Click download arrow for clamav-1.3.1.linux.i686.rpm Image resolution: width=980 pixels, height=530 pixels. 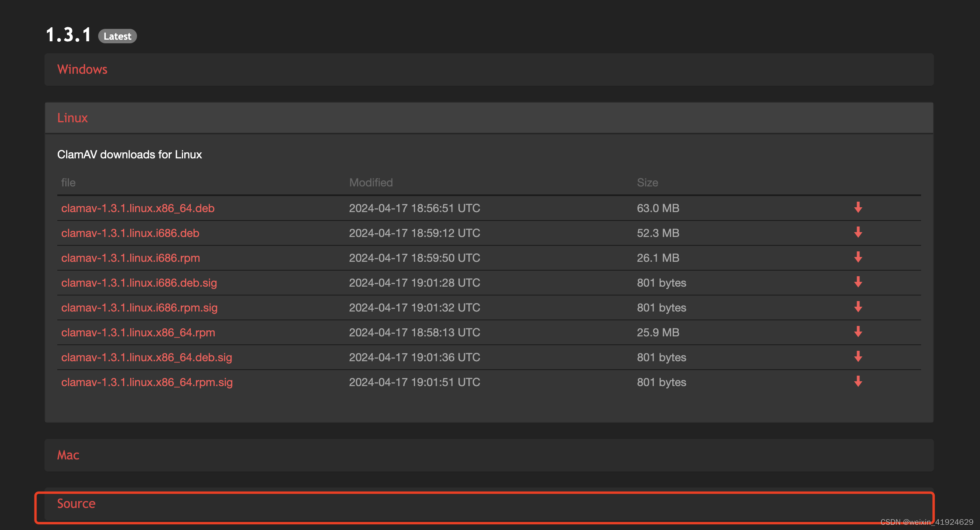(858, 257)
